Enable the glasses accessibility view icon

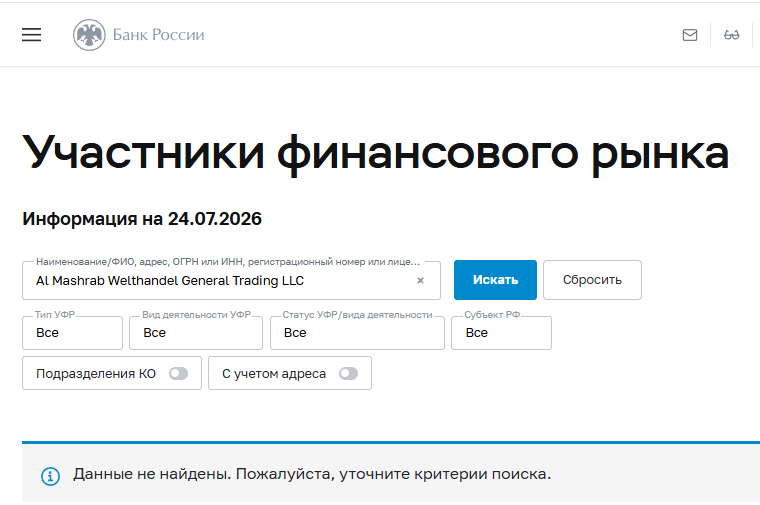(x=731, y=35)
